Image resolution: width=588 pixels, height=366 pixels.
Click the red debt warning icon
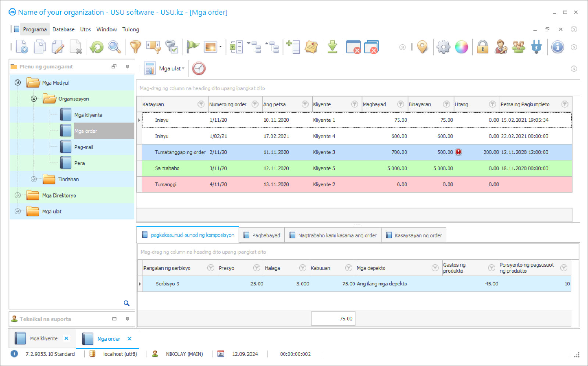(458, 152)
